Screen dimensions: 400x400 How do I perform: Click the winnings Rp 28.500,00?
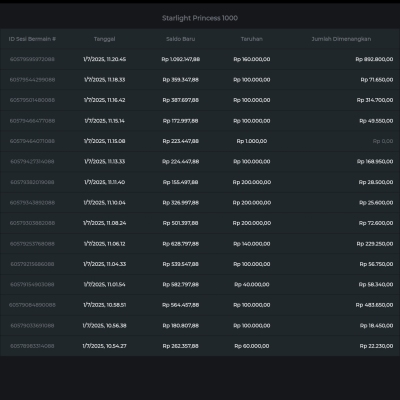point(376,182)
